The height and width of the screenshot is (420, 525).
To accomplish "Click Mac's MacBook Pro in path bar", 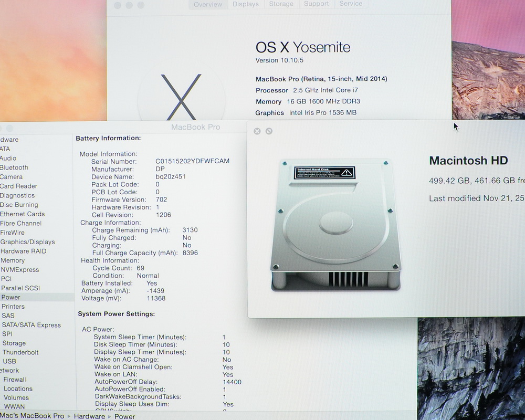I will (32, 416).
